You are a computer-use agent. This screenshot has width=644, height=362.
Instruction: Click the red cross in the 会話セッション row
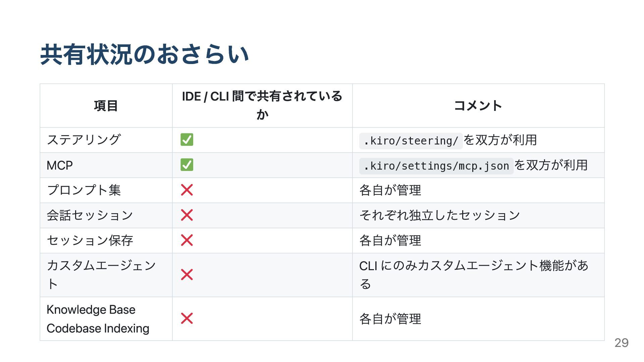187,215
